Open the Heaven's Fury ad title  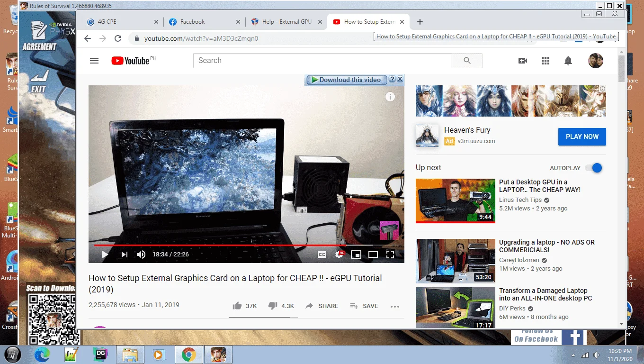point(467,130)
